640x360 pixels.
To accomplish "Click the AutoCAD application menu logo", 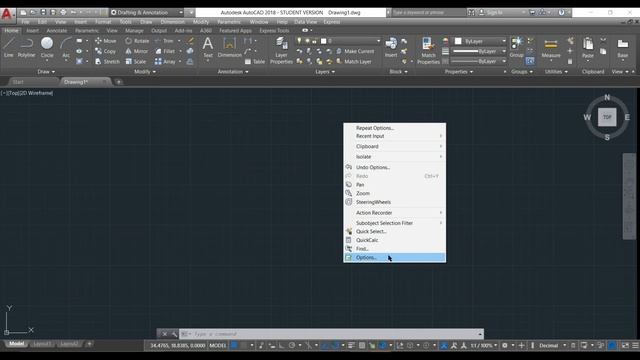I will pyautogui.click(x=7, y=14).
